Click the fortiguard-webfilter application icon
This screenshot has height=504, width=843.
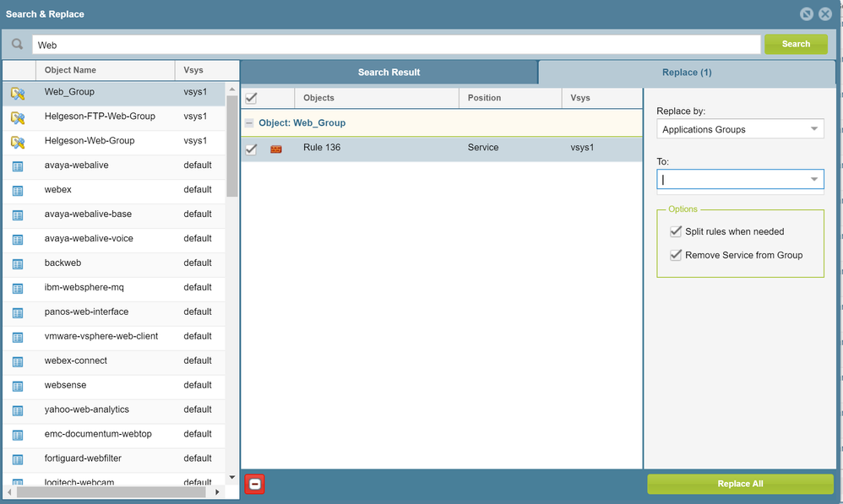[18, 460]
